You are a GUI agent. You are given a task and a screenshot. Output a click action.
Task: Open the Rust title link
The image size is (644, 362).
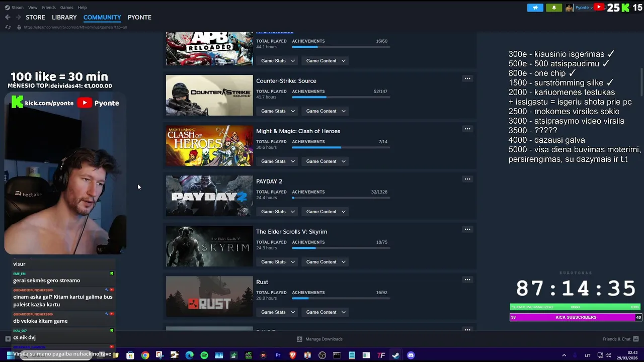coord(262,282)
